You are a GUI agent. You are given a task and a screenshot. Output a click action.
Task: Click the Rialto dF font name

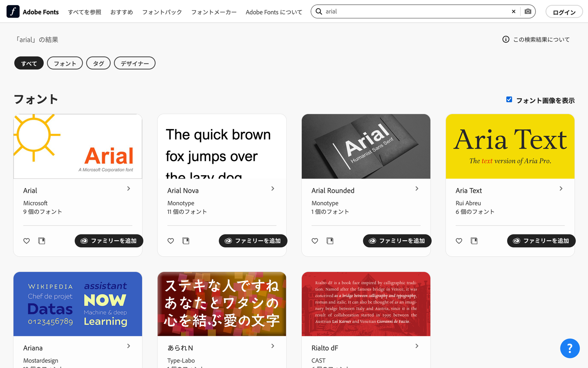click(x=325, y=348)
